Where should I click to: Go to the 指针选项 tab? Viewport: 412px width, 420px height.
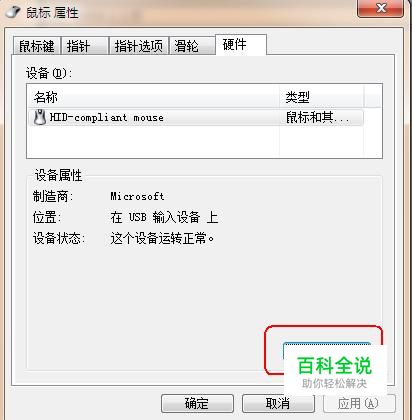tap(139, 46)
